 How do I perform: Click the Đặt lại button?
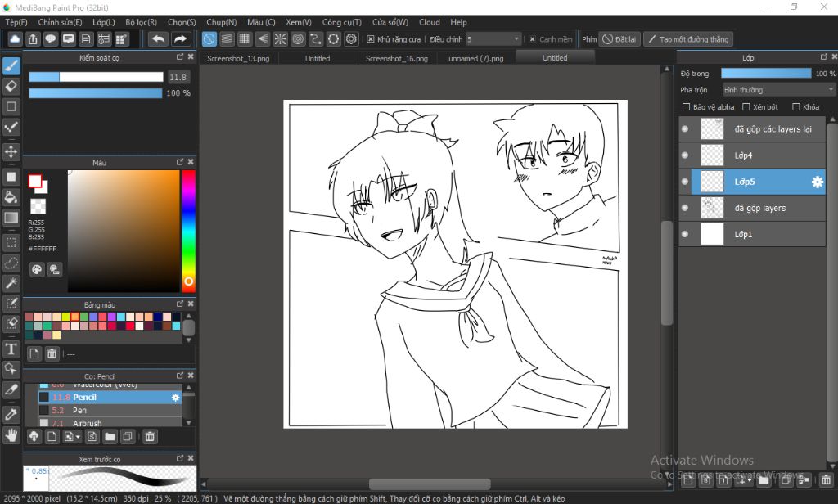pyautogui.click(x=619, y=39)
